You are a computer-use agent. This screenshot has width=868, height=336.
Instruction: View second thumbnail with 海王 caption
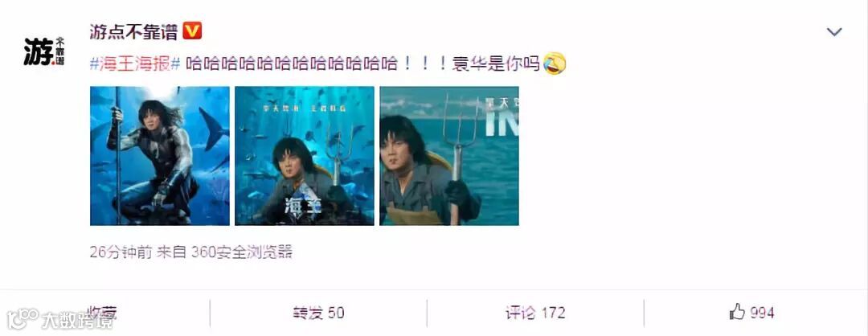point(305,156)
